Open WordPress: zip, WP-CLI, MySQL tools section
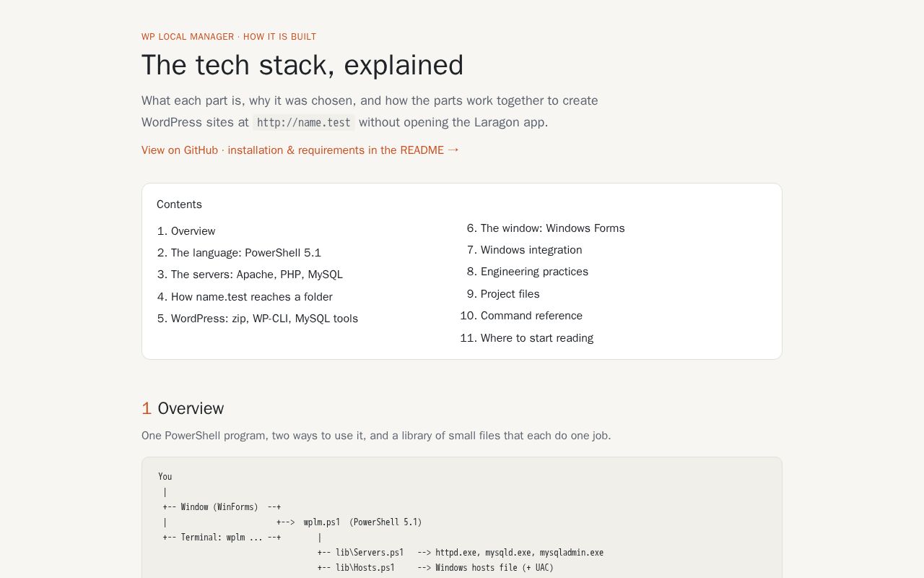Image resolution: width=924 pixels, height=578 pixels. click(264, 319)
